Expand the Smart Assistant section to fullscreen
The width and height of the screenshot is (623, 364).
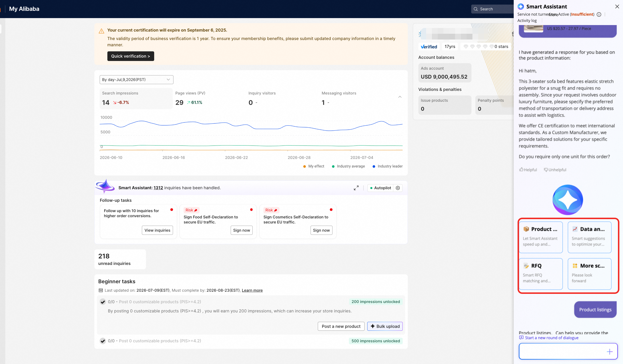356,188
